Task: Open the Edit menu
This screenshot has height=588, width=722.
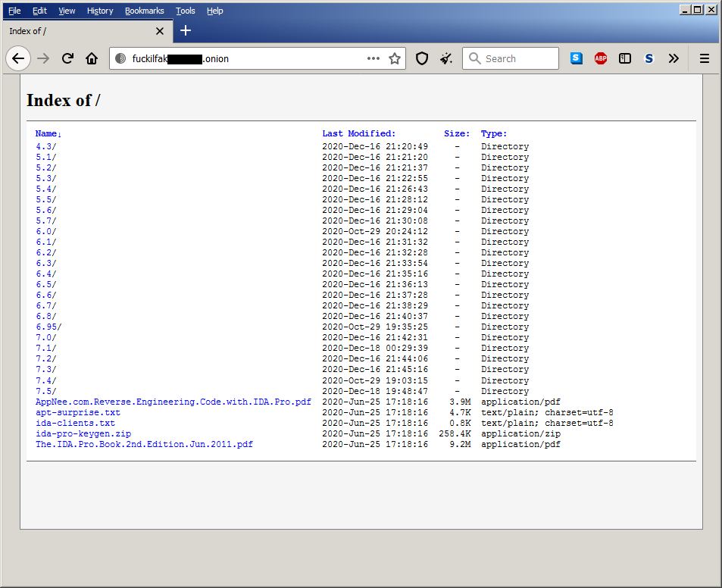Action: 39,11
